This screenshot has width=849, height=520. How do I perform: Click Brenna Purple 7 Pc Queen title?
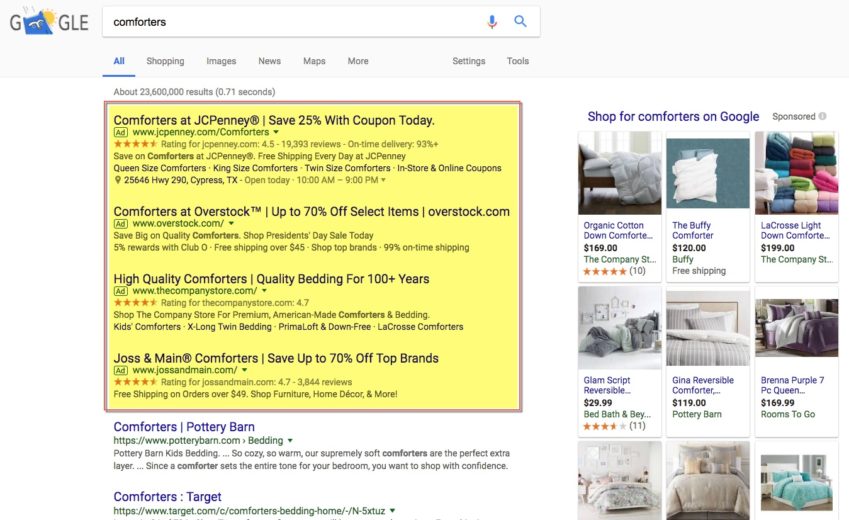[x=792, y=385]
